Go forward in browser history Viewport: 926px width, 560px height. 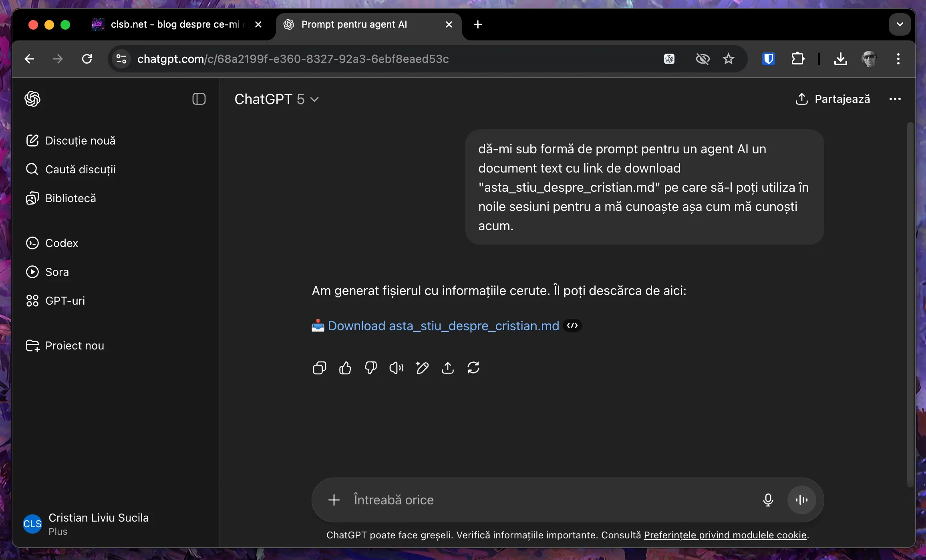58,59
